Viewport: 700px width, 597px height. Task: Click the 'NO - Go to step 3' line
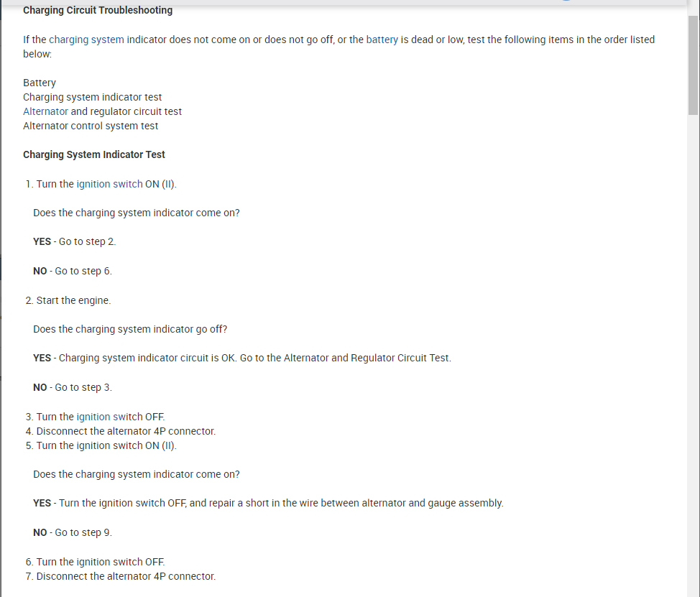tap(73, 387)
